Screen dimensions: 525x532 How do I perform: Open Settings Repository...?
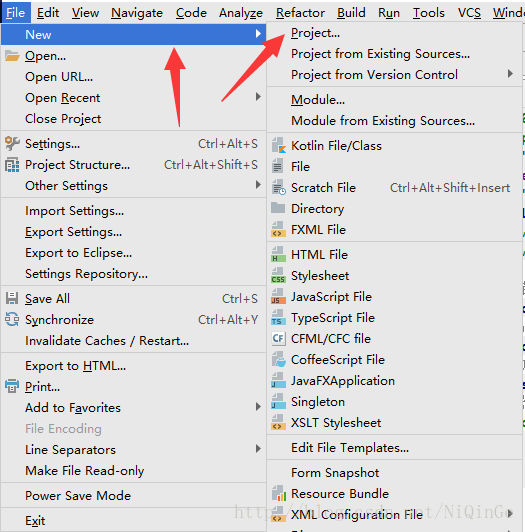click(87, 274)
